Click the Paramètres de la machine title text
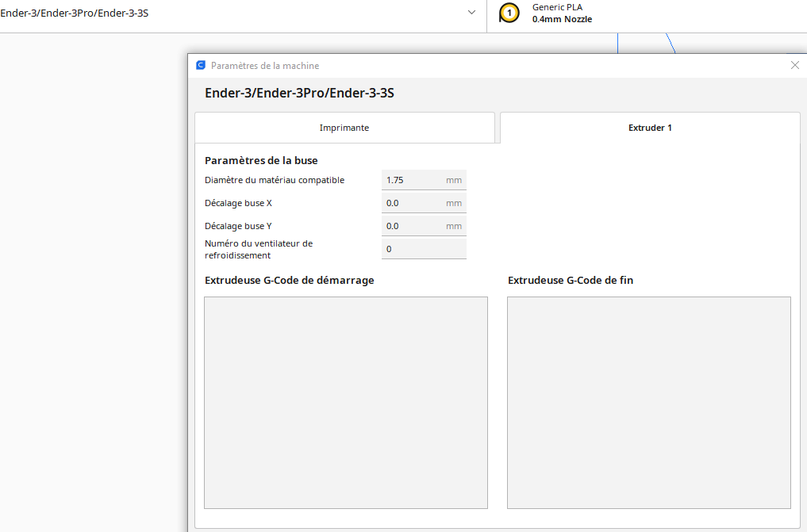807x532 pixels. coord(265,66)
